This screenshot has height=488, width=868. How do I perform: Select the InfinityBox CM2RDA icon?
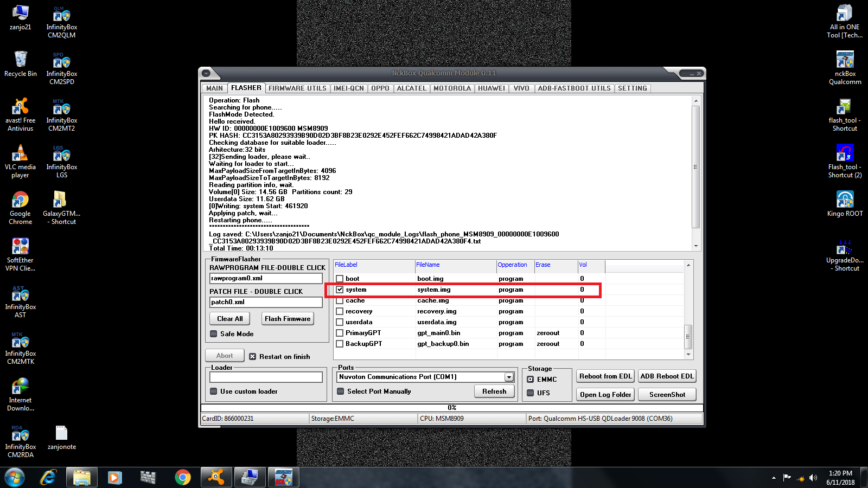tap(21, 441)
